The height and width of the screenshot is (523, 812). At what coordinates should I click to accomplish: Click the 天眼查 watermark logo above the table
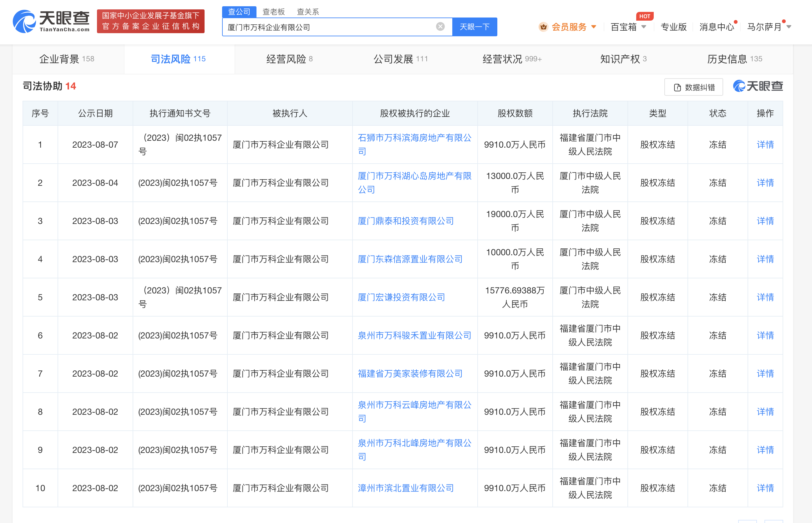(757, 86)
